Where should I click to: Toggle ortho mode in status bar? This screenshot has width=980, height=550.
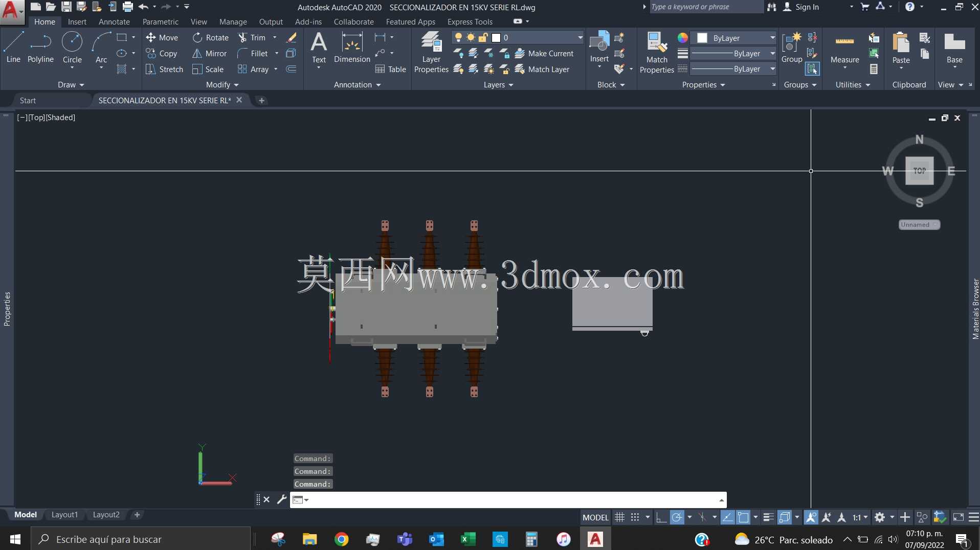pyautogui.click(x=661, y=517)
